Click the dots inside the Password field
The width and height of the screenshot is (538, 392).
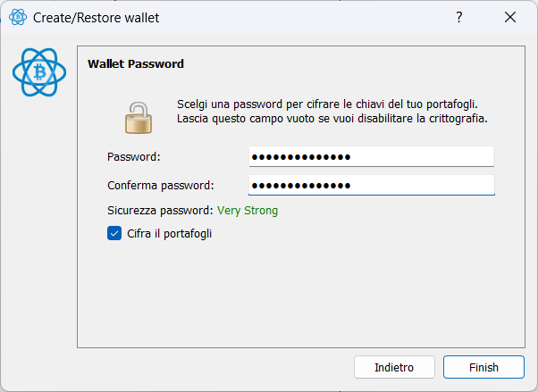(x=301, y=157)
